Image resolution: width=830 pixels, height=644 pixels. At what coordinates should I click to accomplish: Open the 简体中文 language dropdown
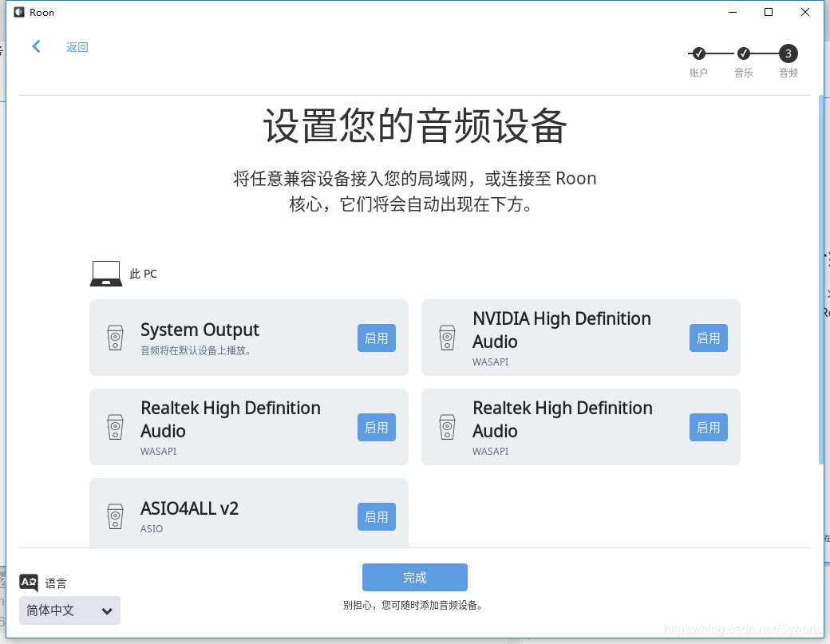click(x=70, y=610)
